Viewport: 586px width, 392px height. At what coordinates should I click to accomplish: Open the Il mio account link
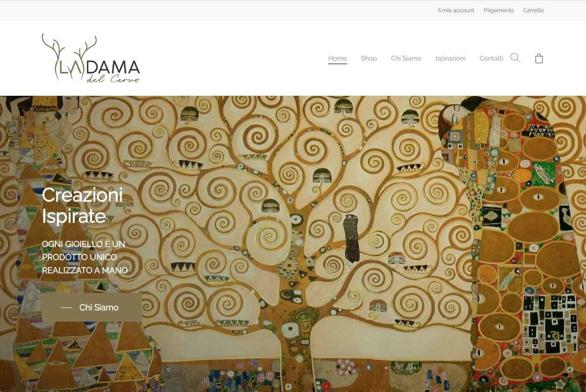[456, 10]
